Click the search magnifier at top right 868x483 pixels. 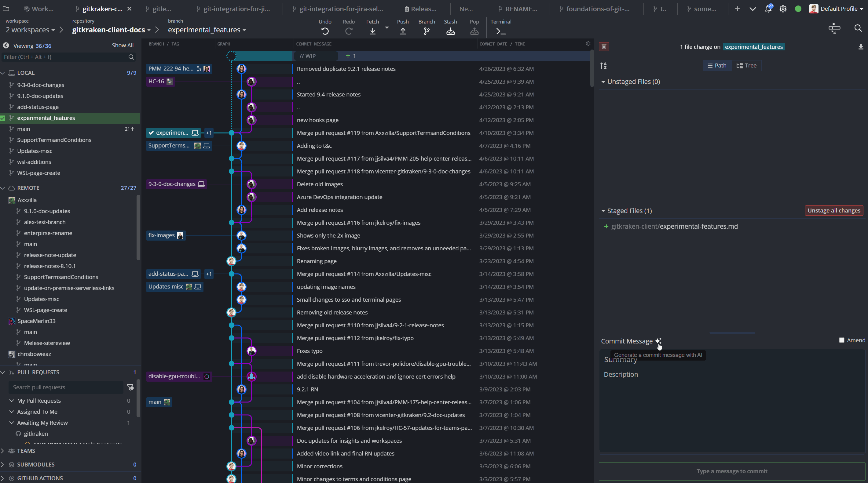coord(858,28)
